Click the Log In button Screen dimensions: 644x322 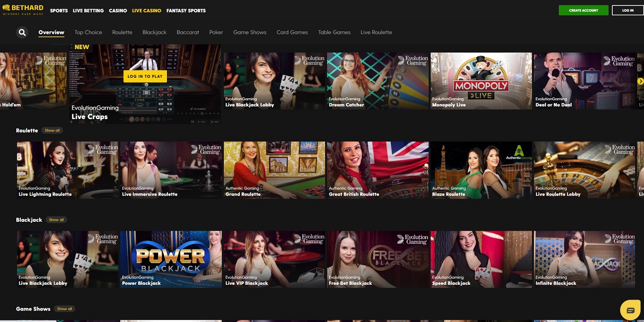point(628,10)
